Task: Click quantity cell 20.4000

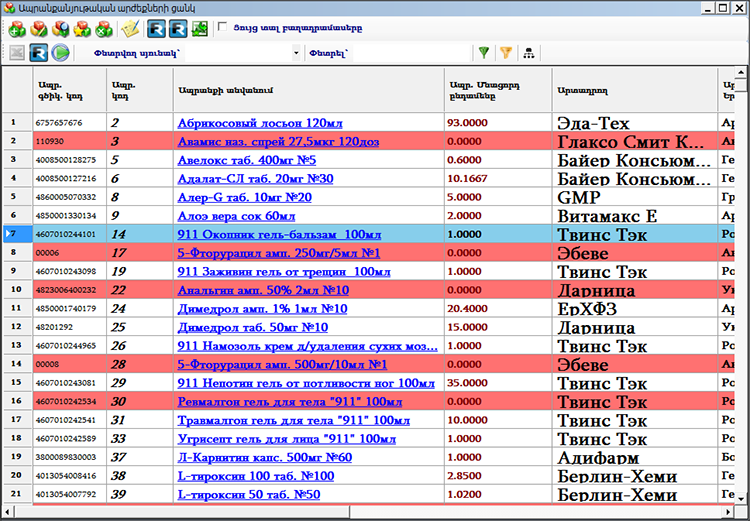Action: tap(498, 309)
